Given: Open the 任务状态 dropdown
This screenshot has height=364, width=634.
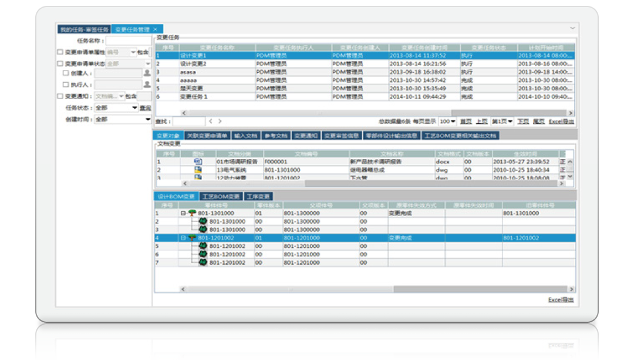Looking at the screenshot, I should click(x=134, y=108).
